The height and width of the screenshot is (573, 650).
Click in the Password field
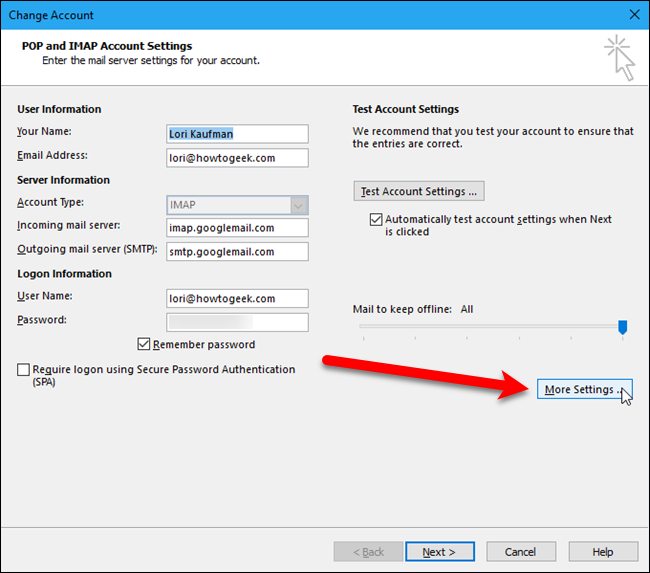(x=238, y=323)
